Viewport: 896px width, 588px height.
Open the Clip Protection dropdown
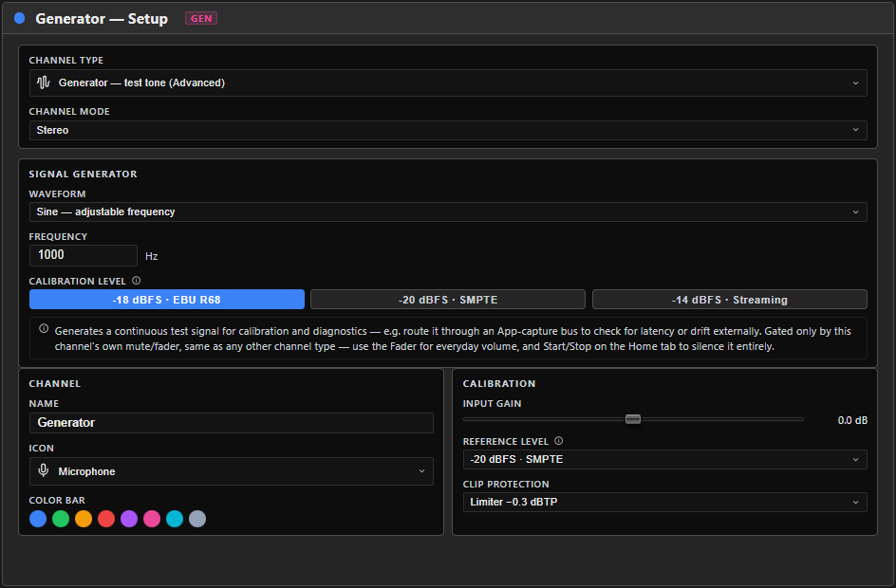665,503
